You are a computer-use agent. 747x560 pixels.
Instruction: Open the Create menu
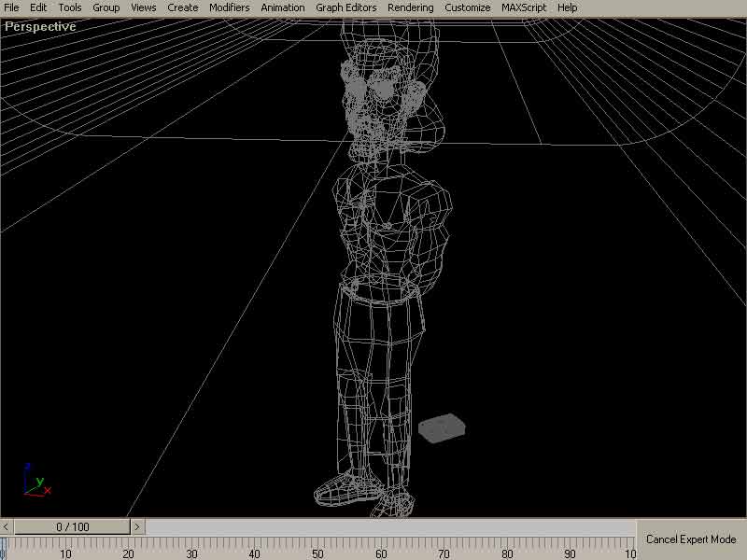tap(182, 7)
